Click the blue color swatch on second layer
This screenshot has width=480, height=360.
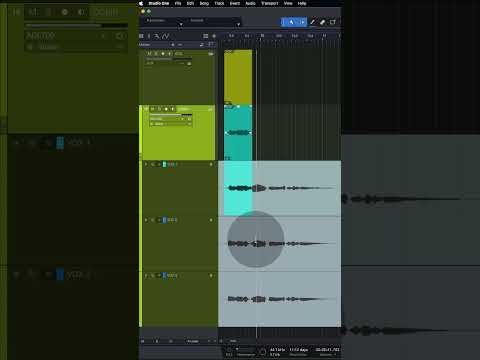coord(164,220)
